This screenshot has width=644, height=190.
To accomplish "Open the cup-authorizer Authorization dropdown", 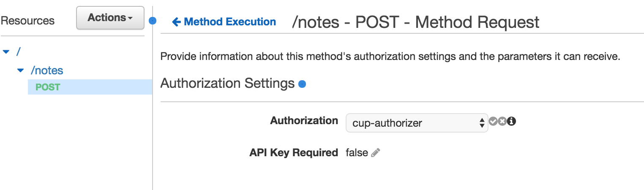I will [417, 123].
